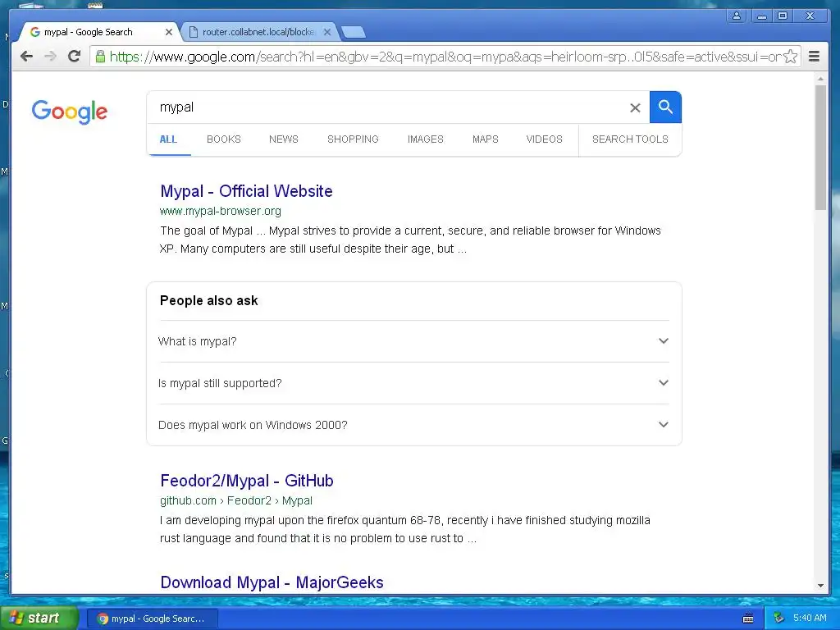Open the MAPS search tab
Screen dimensions: 840x630
point(486,139)
